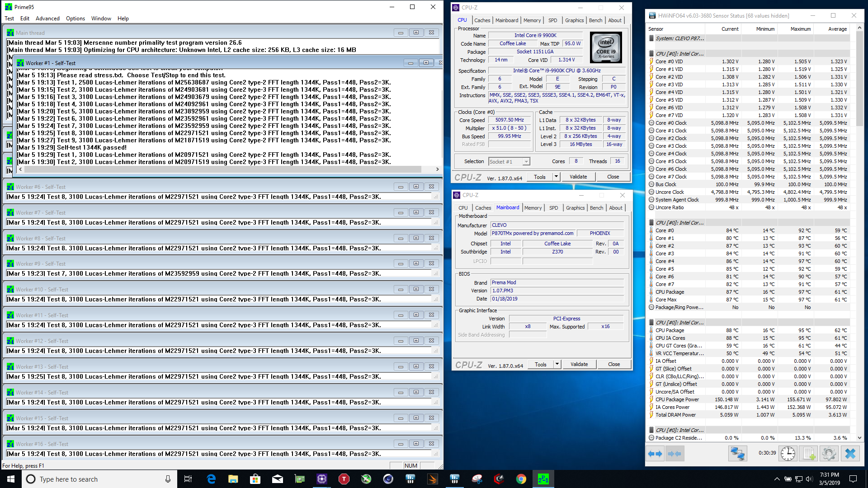Switch lower CPU-Z to Graphics tab
This screenshot has height=488, width=868.
576,208
